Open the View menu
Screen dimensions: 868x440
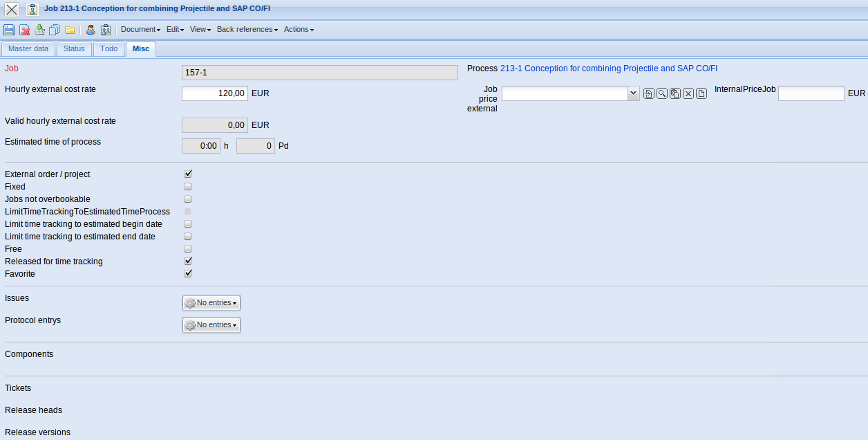point(200,30)
